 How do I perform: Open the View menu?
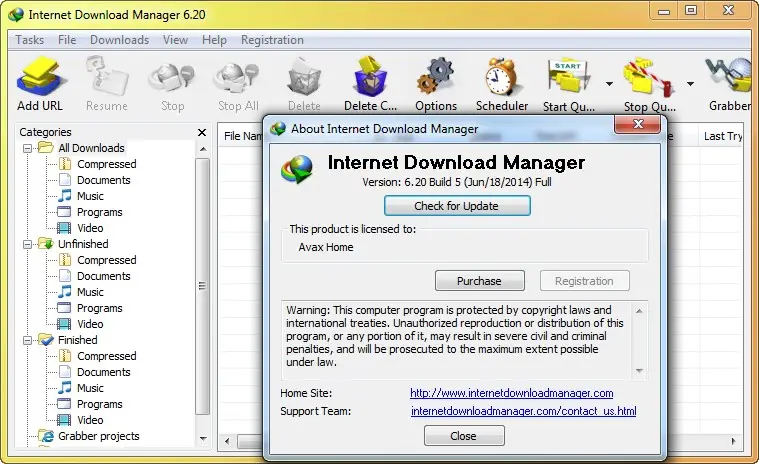pyautogui.click(x=175, y=40)
